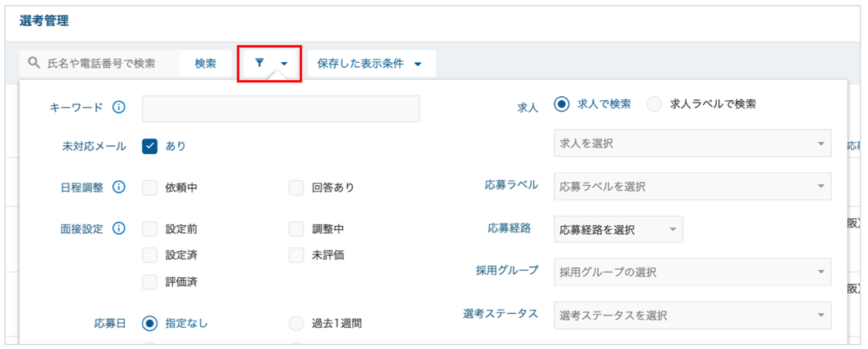Check the 未評価 checkbox
The width and height of the screenshot is (868, 349).
pyautogui.click(x=296, y=255)
